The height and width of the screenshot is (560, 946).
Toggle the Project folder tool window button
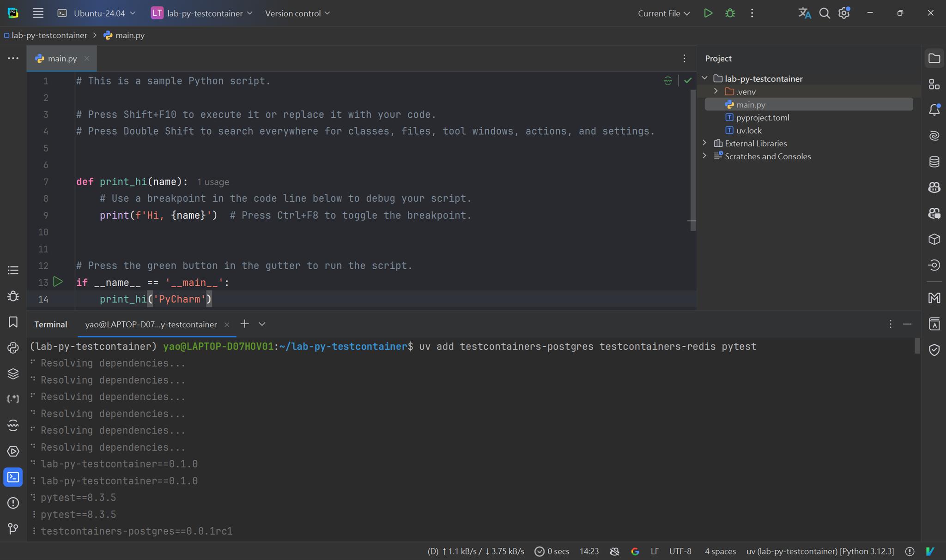934,58
